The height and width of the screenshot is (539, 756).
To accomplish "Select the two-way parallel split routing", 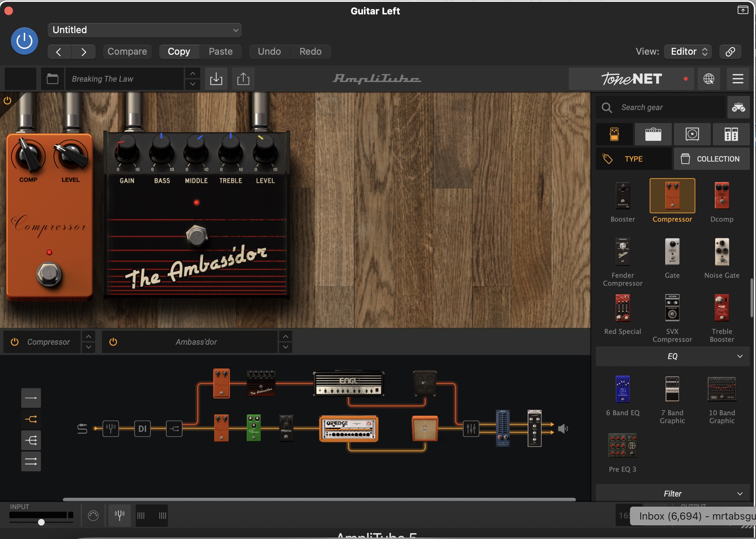I will point(31,419).
